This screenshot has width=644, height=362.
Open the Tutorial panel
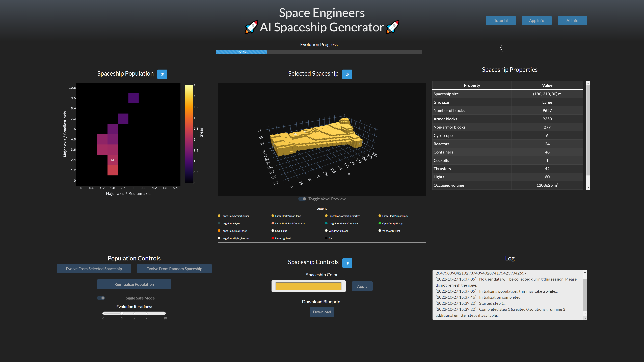500,20
